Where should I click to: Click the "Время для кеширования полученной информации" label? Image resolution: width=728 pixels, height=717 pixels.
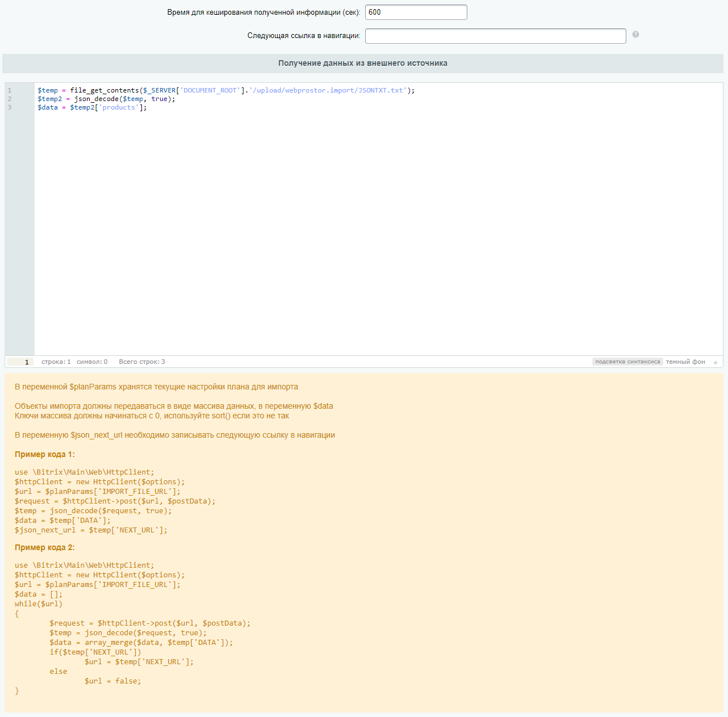[264, 12]
